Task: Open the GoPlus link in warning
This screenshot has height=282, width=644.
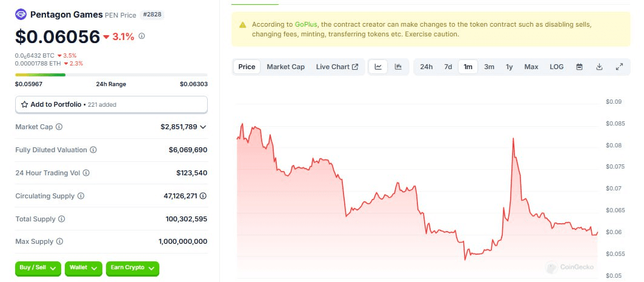Action: (x=307, y=24)
